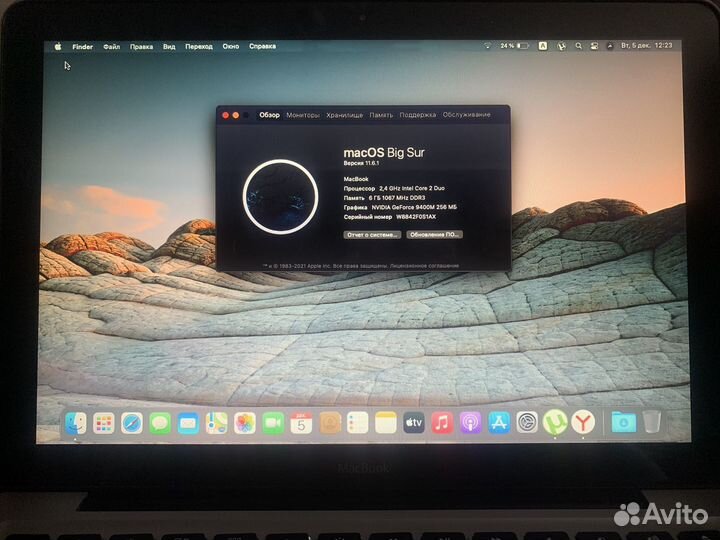Open Maps from the Dock

[216, 423]
